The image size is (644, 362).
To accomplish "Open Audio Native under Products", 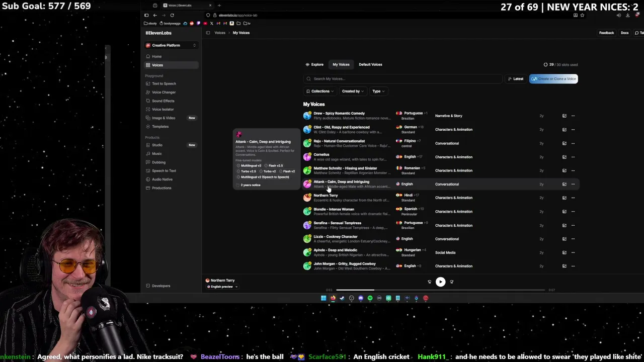I will click(x=162, y=179).
